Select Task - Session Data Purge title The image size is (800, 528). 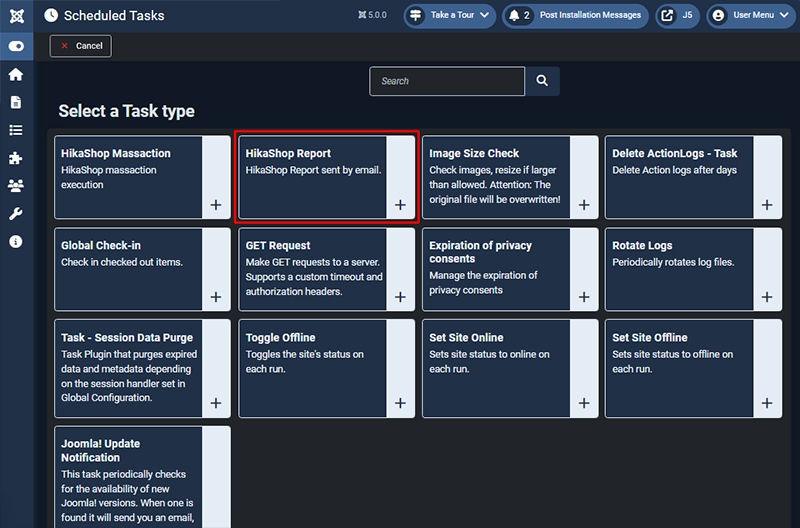[127, 338]
